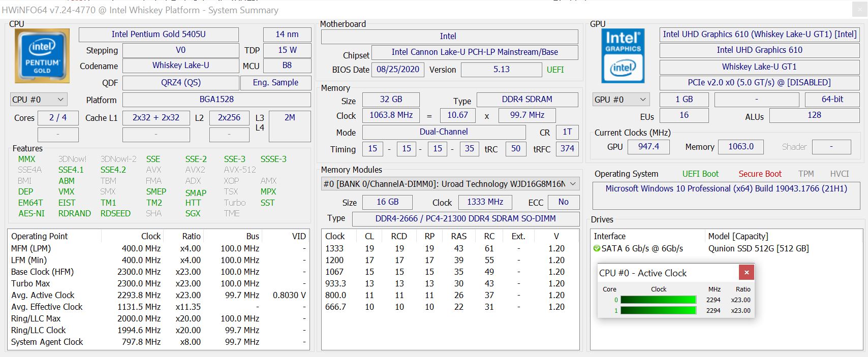
Task: Click the Microsoft Windows 10 Professional OS field
Action: 726,196
